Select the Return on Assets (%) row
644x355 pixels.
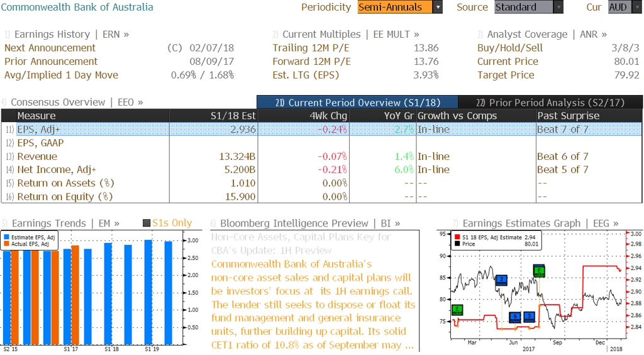pos(321,183)
